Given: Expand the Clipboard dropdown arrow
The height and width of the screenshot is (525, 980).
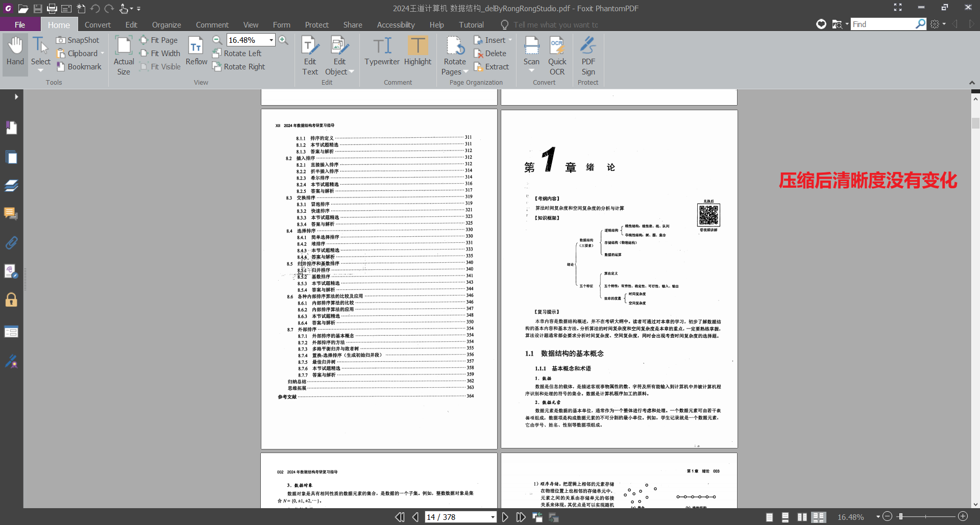Looking at the screenshot, I should [x=102, y=54].
